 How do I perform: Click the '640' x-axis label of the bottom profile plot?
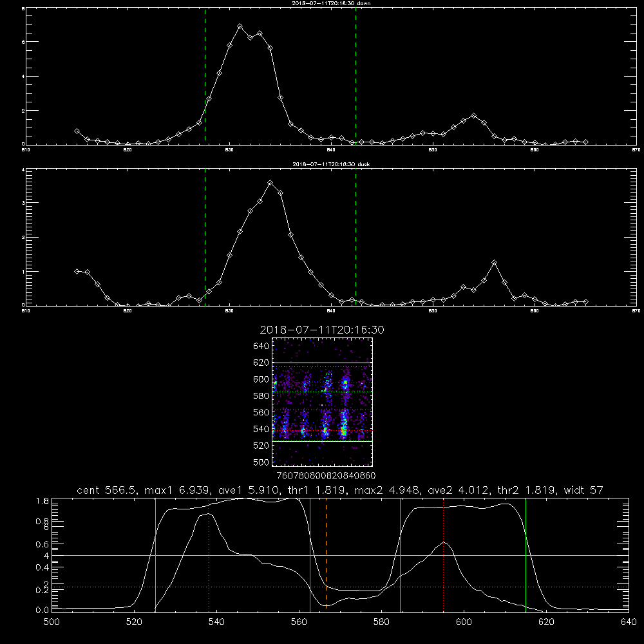[x=629, y=622]
